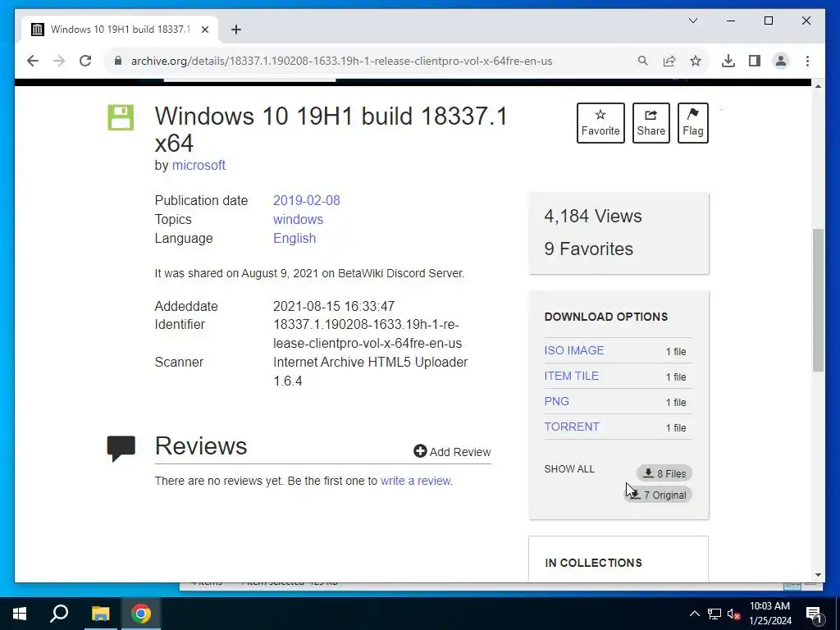The image size is (840, 630).
Task: Open Windows taskbar search
Action: point(59,614)
